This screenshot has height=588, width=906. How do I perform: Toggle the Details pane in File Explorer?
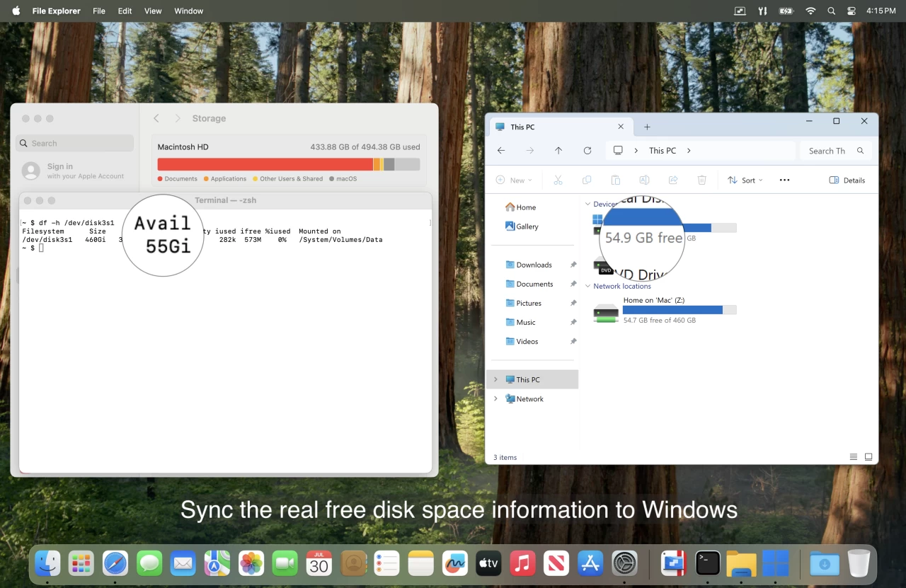(x=847, y=180)
